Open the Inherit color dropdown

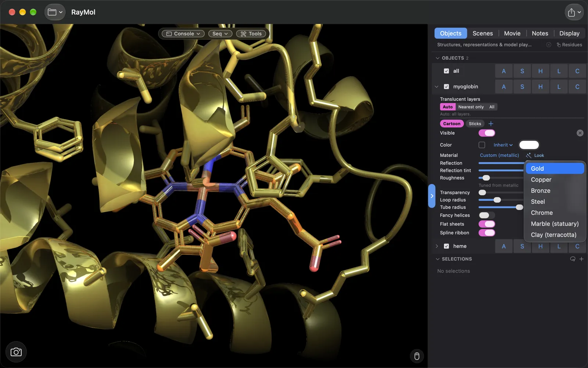point(503,145)
